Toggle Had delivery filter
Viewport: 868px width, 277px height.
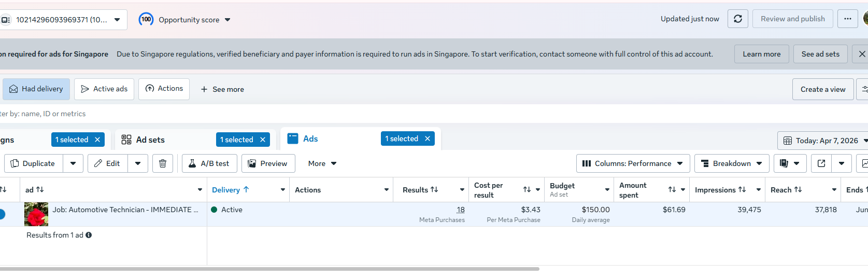36,89
